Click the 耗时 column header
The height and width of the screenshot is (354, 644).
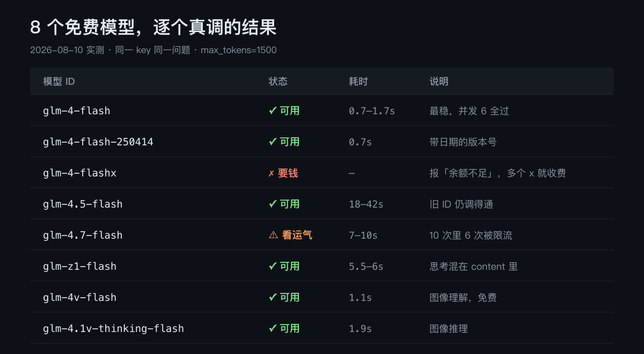(x=358, y=82)
